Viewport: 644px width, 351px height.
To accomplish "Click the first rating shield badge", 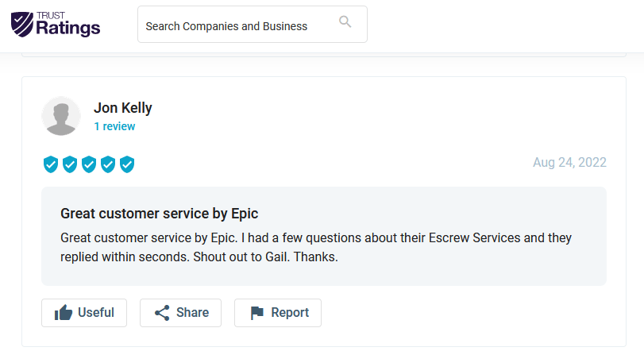I will (x=51, y=164).
